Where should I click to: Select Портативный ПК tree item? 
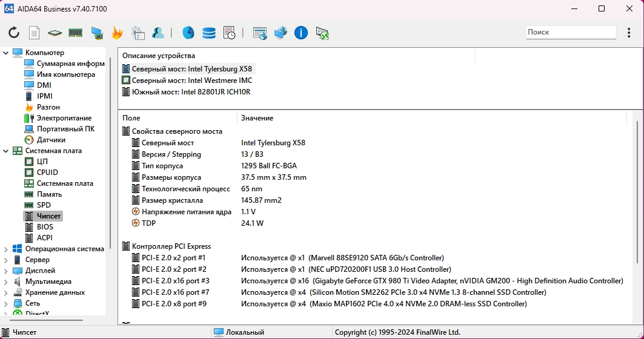59,129
